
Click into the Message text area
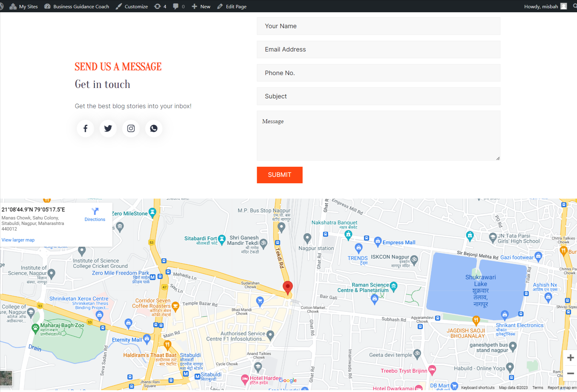(x=378, y=135)
